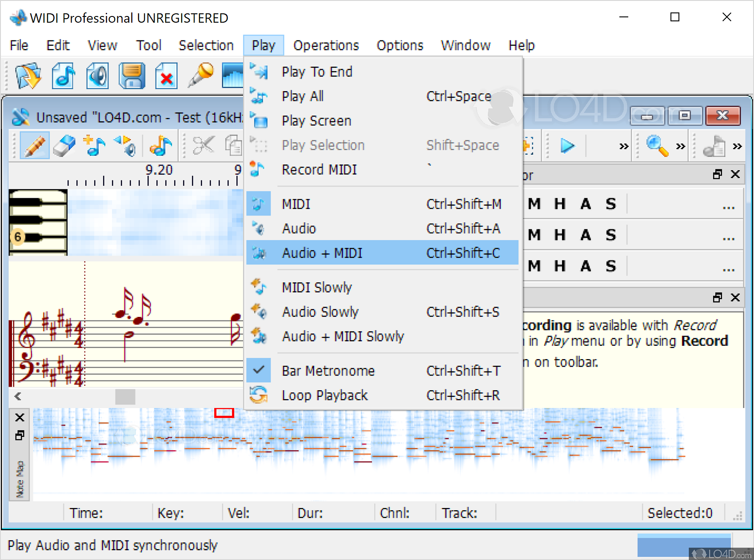754x560 pixels.
Task: Open the Operations menu
Action: coord(326,45)
